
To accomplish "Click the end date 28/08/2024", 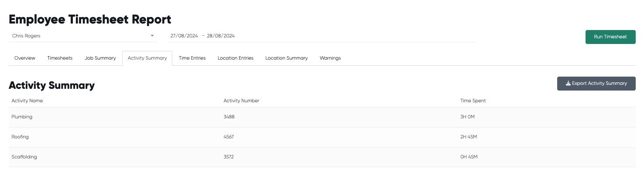I will point(221,36).
